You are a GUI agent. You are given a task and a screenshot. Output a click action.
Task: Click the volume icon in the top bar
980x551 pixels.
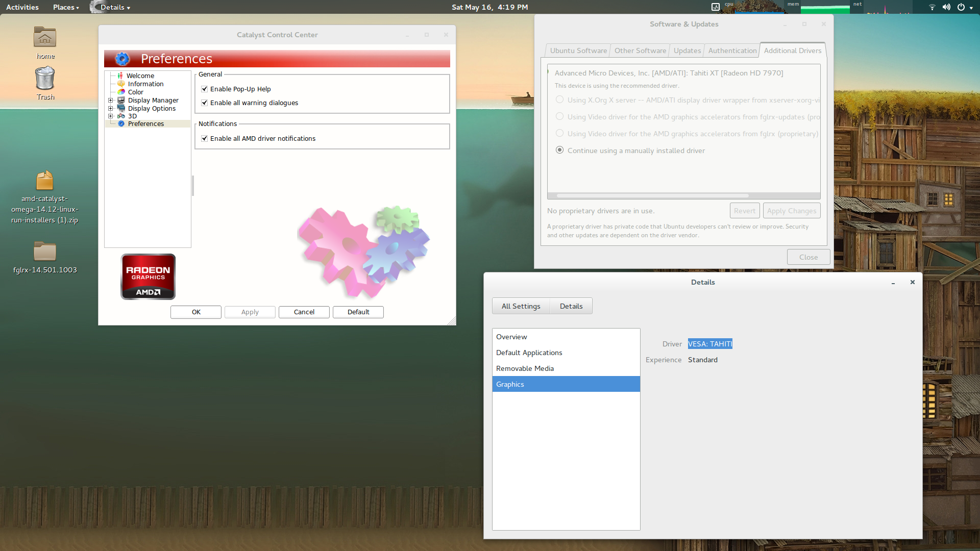pyautogui.click(x=946, y=7)
